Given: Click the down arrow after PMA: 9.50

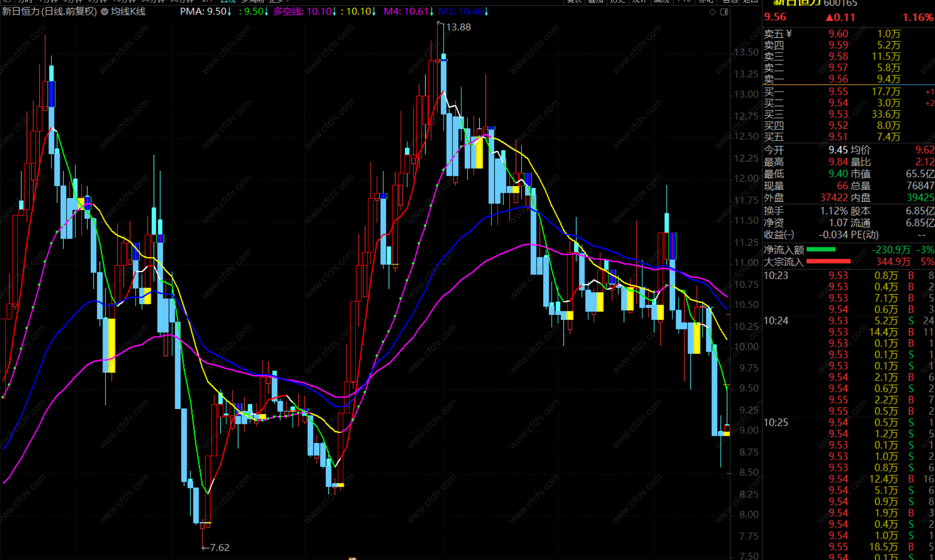Looking at the screenshot, I should (229, 12).
